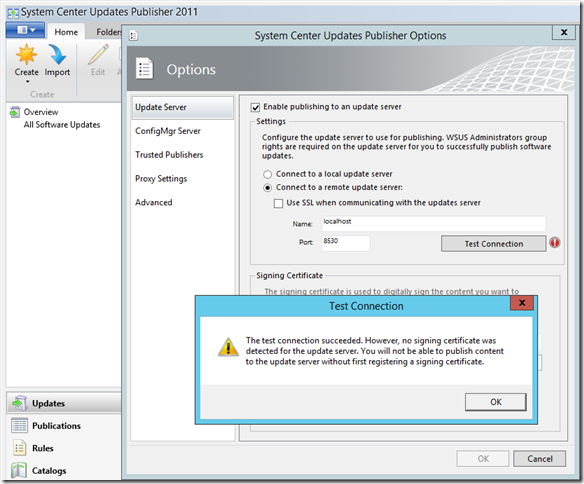
Task: Select Overview in the navigation tree
Action: (41, 112)
